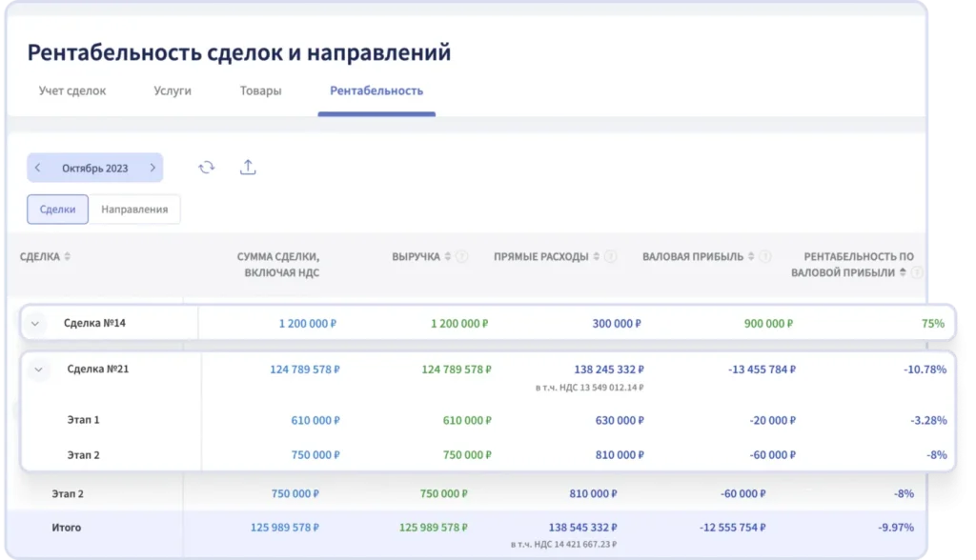Viewport: 976px width, 560px height.
Task: Open Прямые расходы help hint
Action: point(611,256)
